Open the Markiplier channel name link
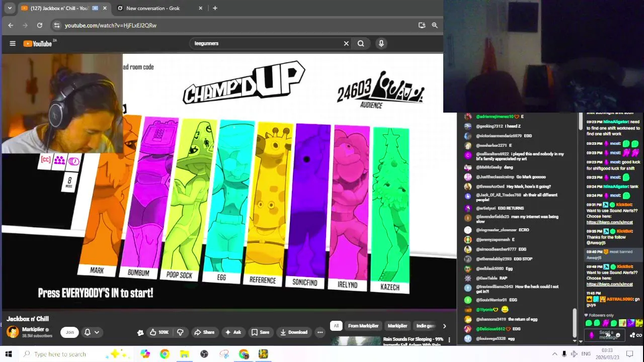The image size is (644, 362). click(33, 329)
